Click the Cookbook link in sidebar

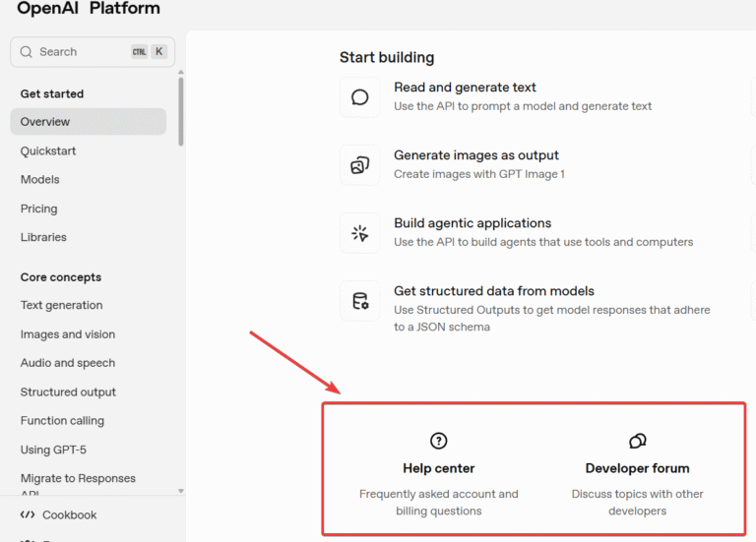[x=70, y=514]
